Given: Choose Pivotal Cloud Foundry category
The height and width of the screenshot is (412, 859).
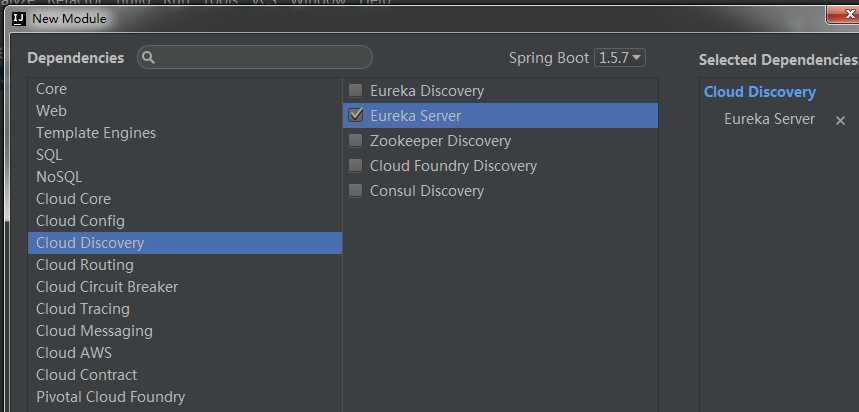Looking at the screenshot, I should 110,397.
